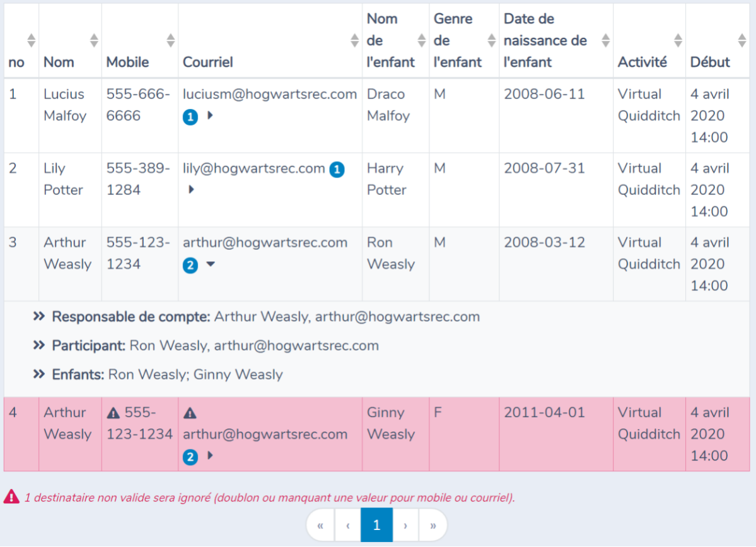Click the name Lucius Malfoy
The image size is (756, 547).
[x=64, y=105]
